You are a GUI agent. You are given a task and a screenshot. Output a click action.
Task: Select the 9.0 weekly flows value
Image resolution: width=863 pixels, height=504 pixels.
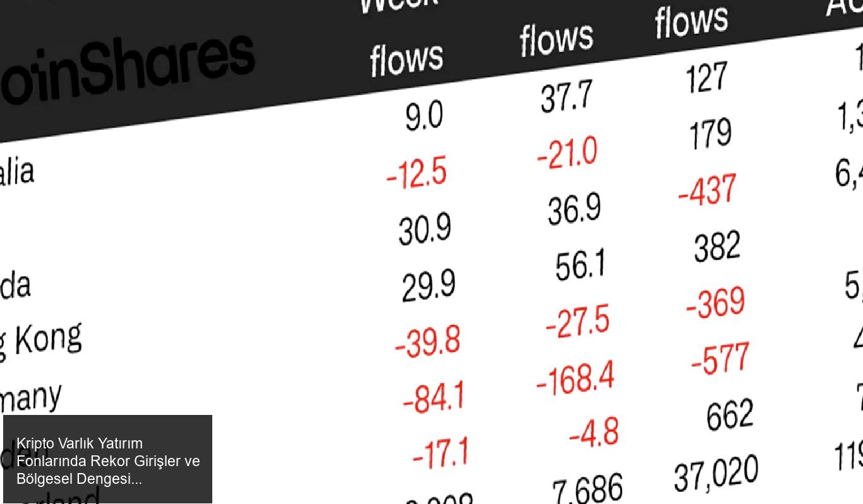(424, 116)
